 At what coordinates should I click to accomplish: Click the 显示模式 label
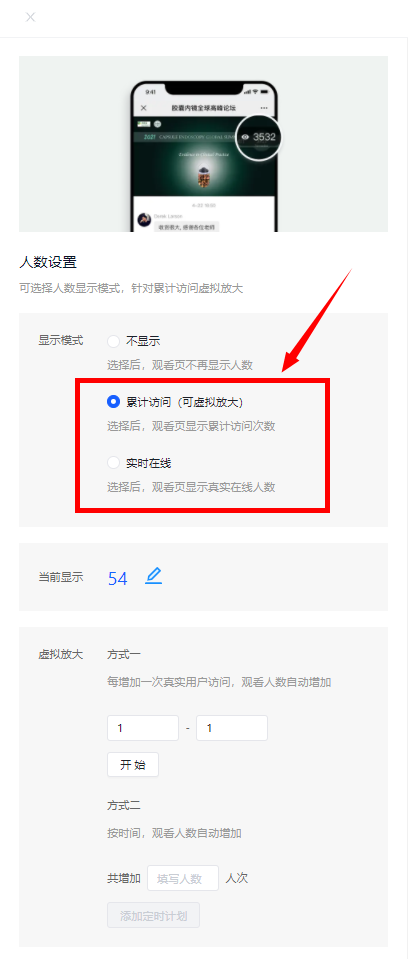[61, 341]
